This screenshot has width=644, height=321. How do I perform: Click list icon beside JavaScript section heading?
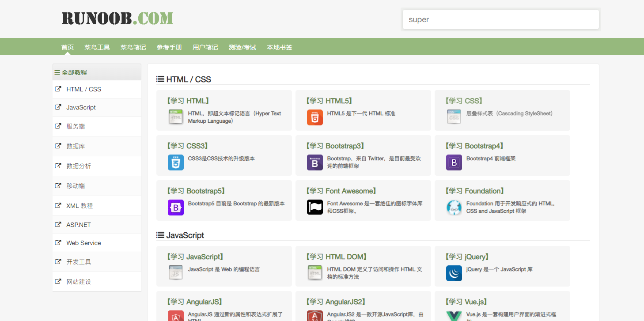click(160, 235)
